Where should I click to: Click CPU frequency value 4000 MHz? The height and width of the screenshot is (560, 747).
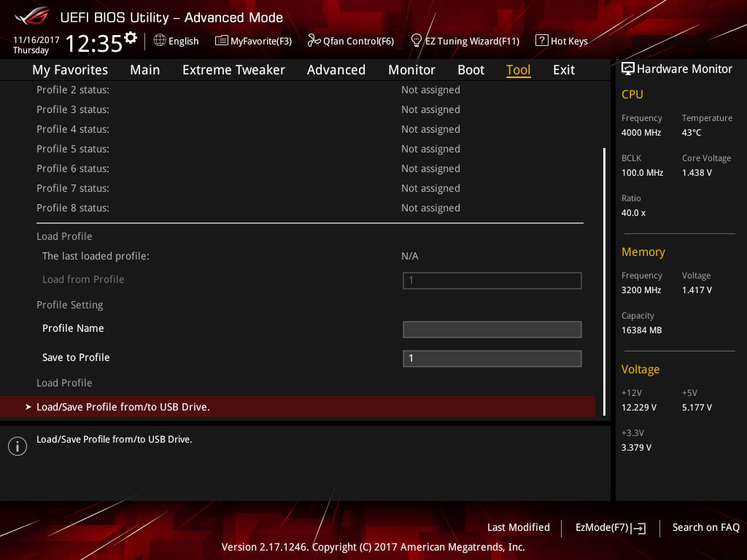coord(641,133)
